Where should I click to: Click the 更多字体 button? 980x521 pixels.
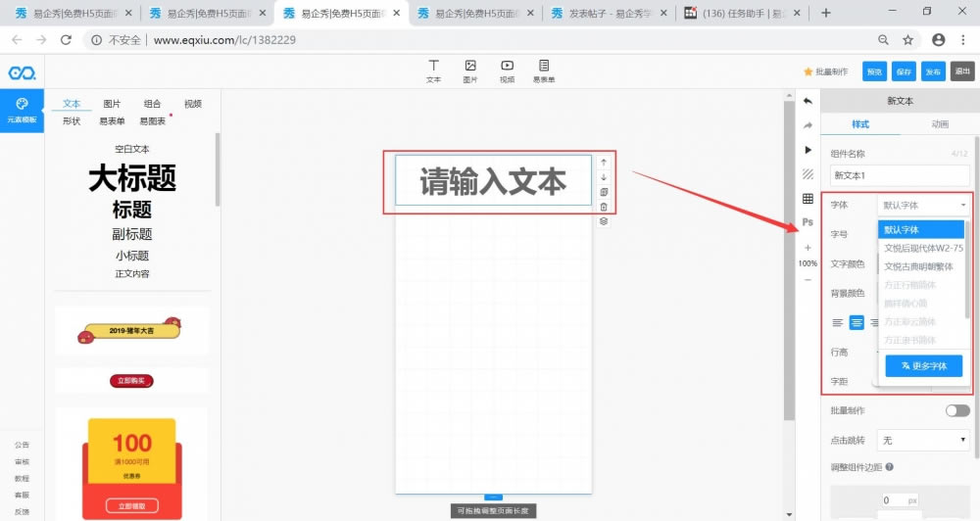(x=923, y=365)
